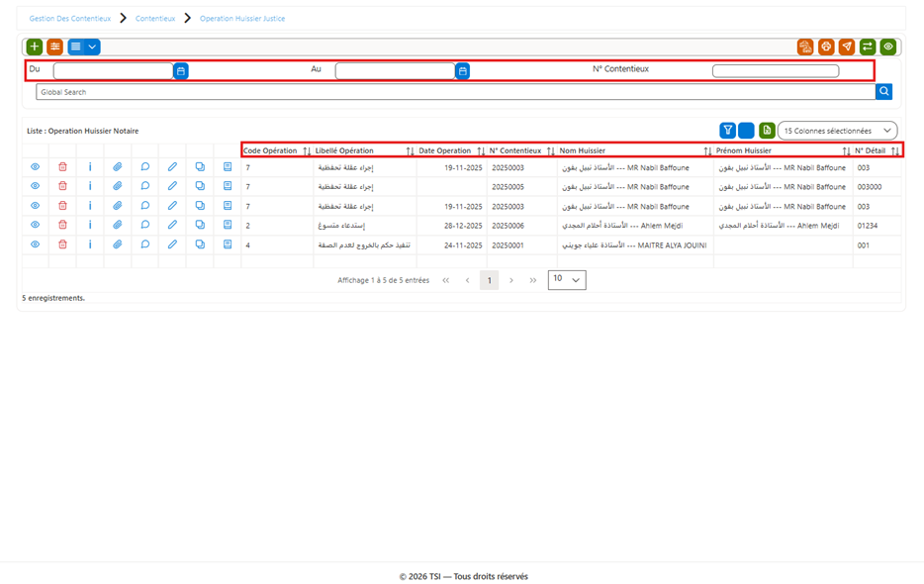Open attachments paperclip for row 20250001

pyautogui.click(x=118, y=244)
